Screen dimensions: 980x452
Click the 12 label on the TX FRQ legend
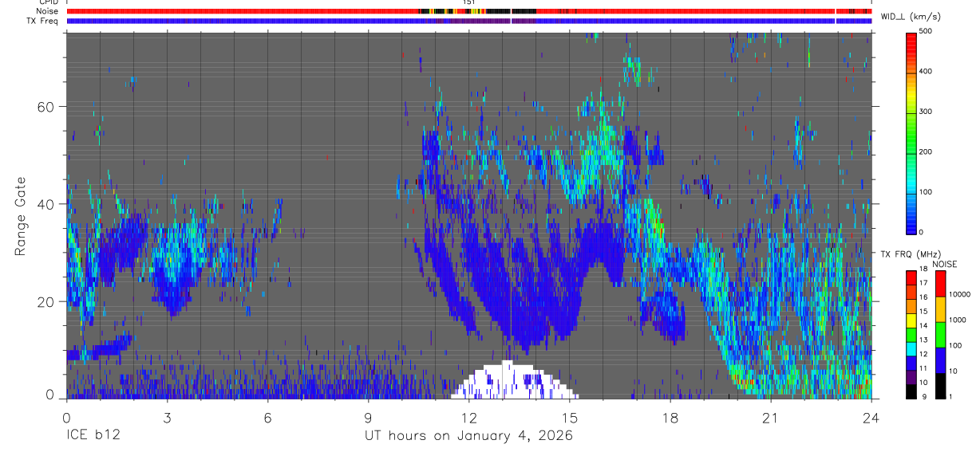click(x=924, y=354)
